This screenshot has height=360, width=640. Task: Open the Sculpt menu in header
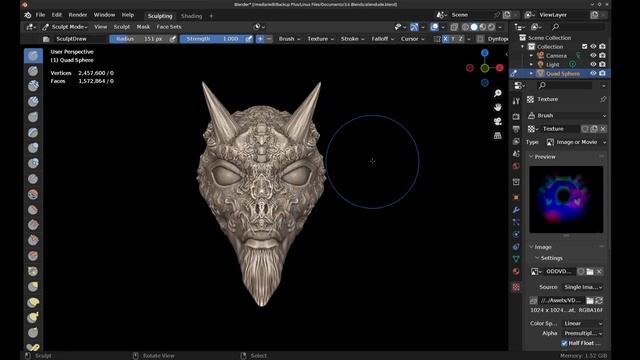(x=122, y=27)
